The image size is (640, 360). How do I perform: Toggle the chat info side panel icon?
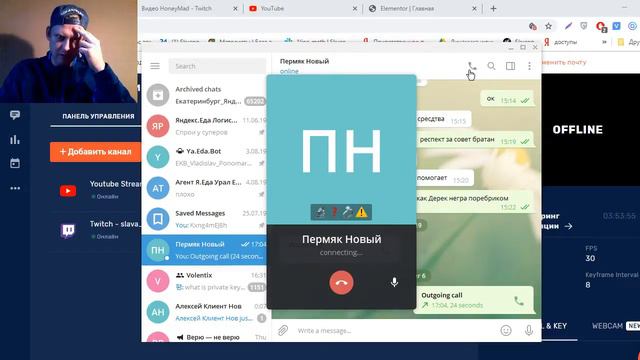click(510, 66)
